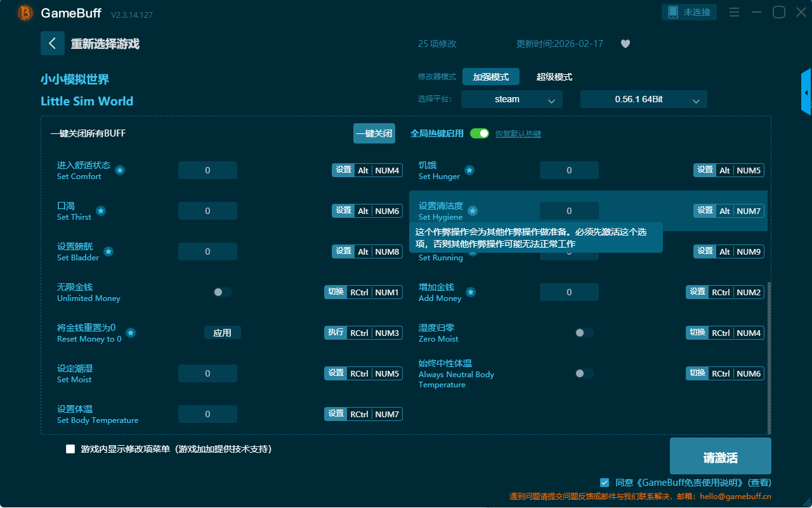Image resolution: width=812 pixels, height=508 pixels.
Task: Click the back arrow to reselect game
Action: [x=53, y=43]
